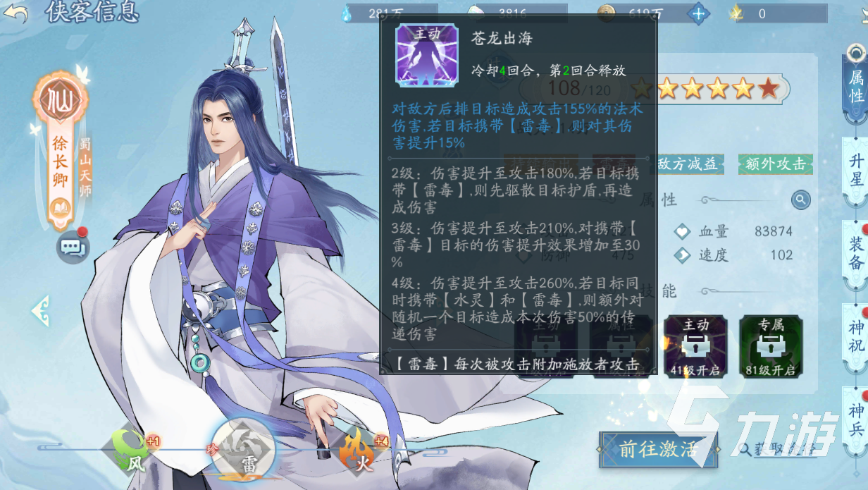Image resolution: width=868 pixels, height=490 pixels.
Task: Select the 属性 attributes tab
Action: click(856, 86)
